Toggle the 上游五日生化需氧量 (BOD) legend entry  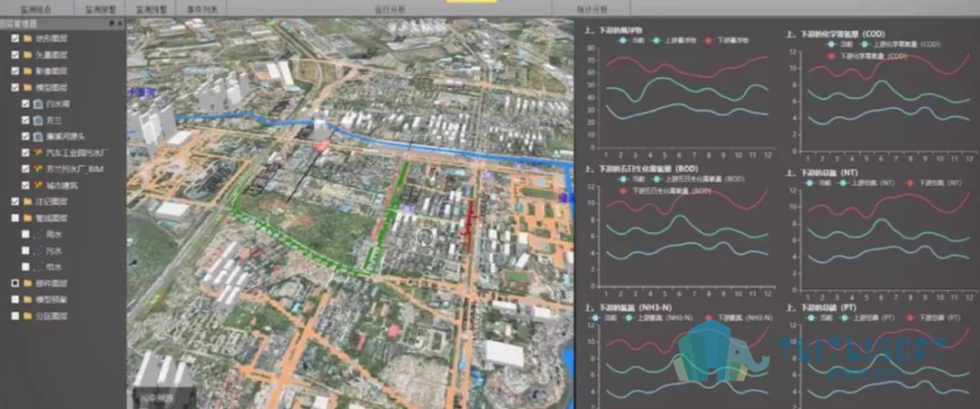pyautogui.click(x=698, y=180)
